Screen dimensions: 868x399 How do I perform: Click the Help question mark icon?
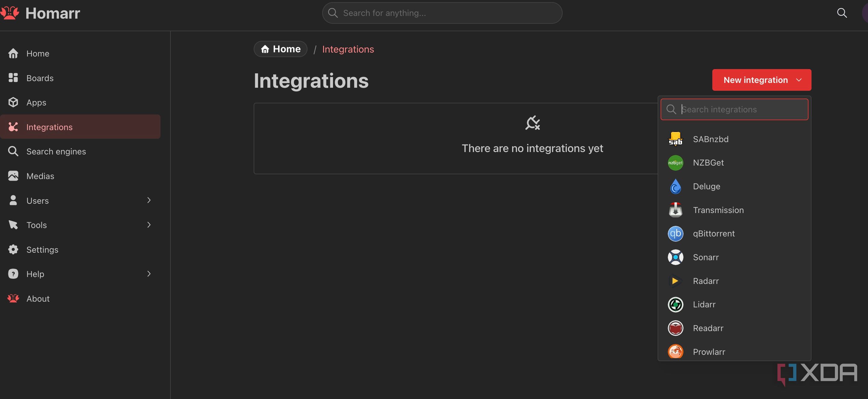pyautogui.click(x=13, y=274)
